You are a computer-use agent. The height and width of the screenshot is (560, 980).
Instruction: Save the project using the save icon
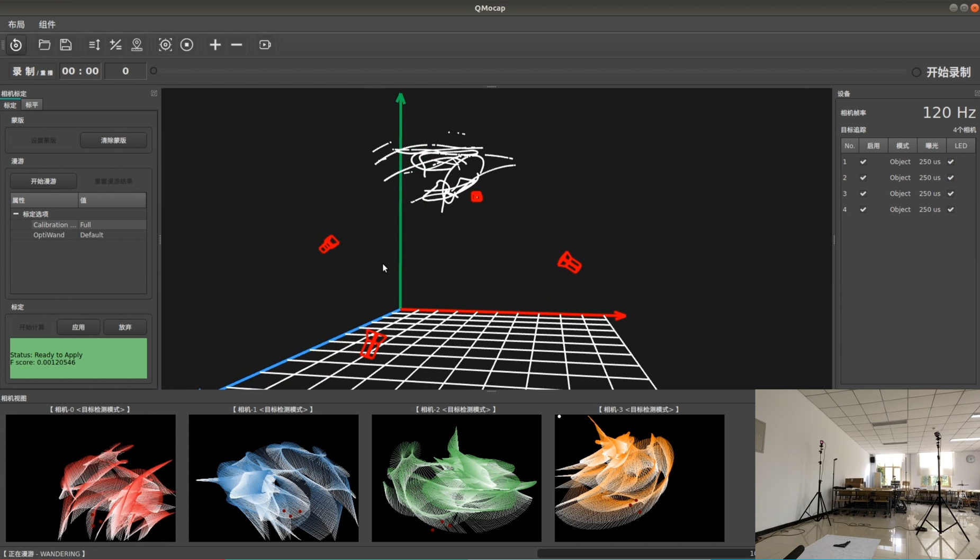[66, 45]
